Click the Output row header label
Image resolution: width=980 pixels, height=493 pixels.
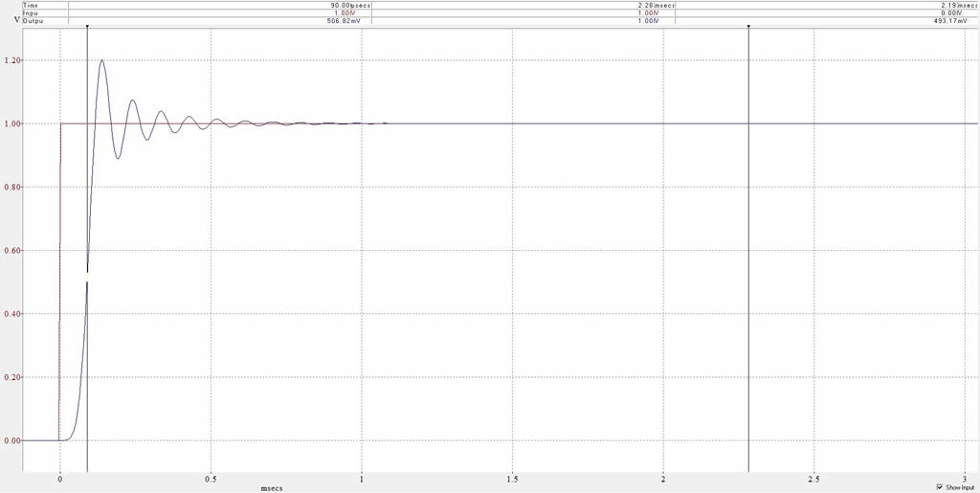click(x=33, y=18)
